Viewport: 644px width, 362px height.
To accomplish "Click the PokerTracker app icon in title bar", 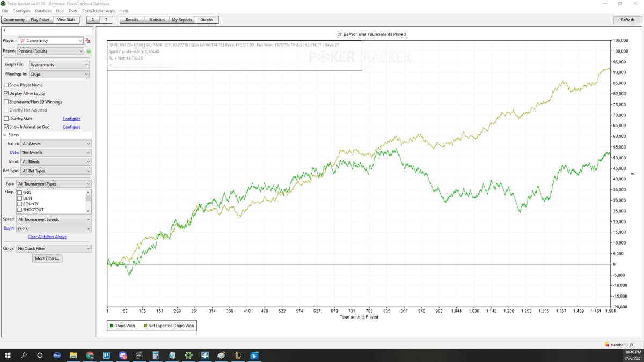I will tap(3, 3).
